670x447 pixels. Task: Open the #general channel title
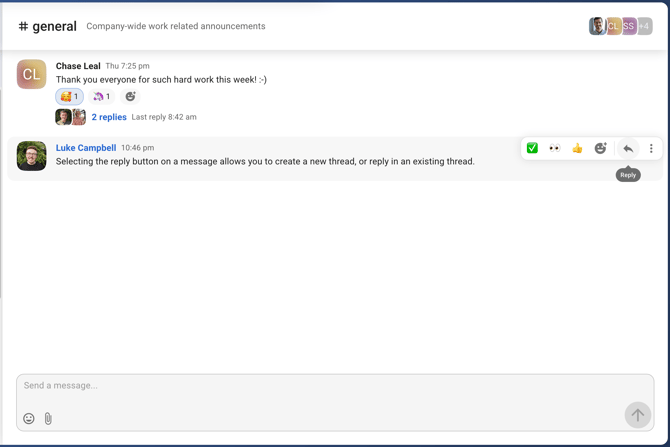coord(48,27)
